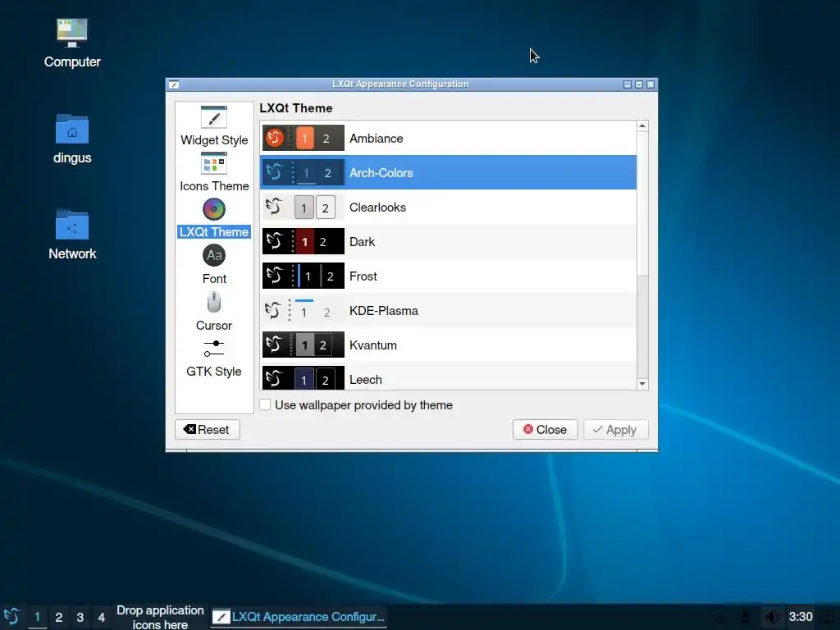
Task: Switch to the Cursor label
Action: 214,325
